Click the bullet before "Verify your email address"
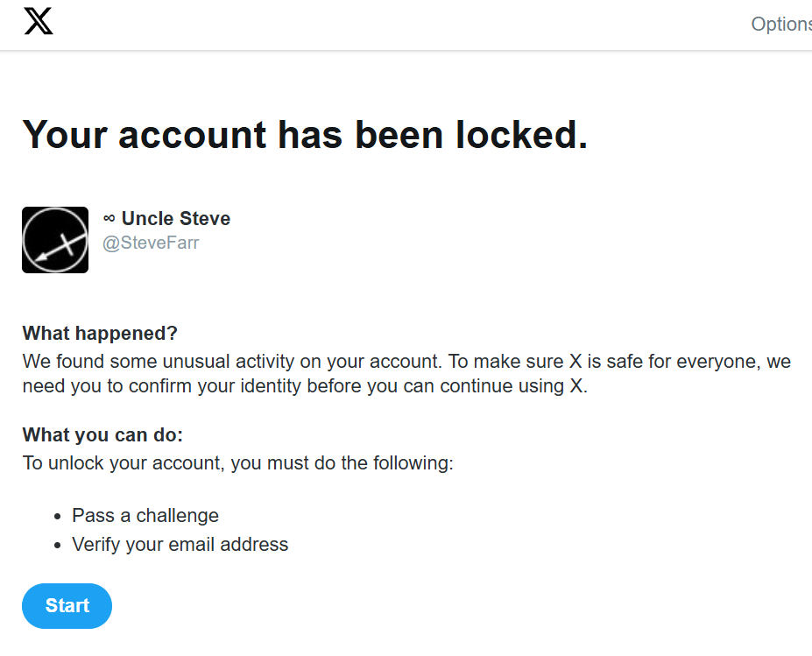Screen dimensions: 812x656 click(58, 545)
